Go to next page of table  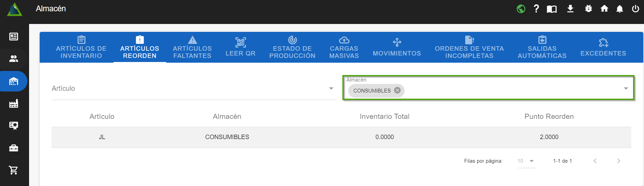(x=618, y=161)
